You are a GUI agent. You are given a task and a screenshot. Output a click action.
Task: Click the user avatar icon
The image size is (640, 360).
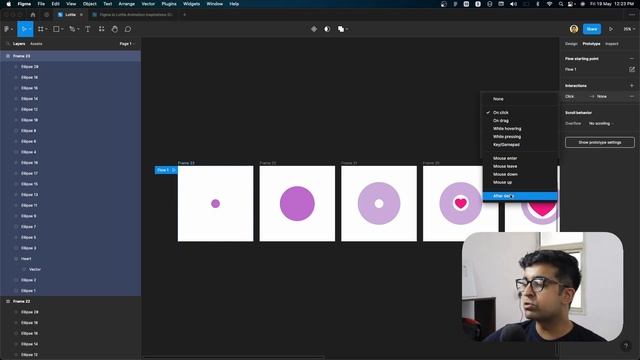pos(574,29)
